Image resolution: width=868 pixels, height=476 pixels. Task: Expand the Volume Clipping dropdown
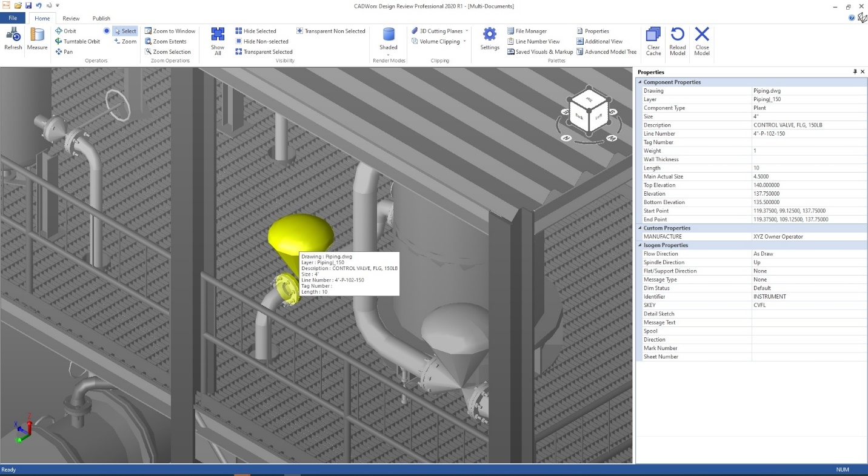pos(464,41)
